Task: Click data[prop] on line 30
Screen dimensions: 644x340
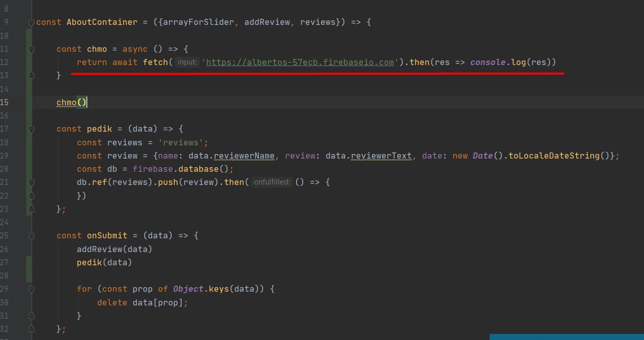Action: click(x=158, y=302)
